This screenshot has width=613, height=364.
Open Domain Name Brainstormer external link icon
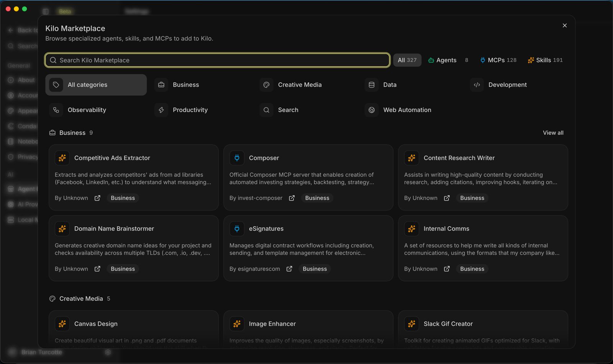click(x=97, y=269)
